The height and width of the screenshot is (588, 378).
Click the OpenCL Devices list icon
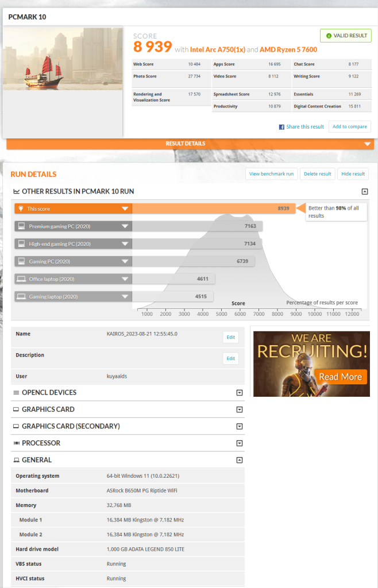[16, 393]
